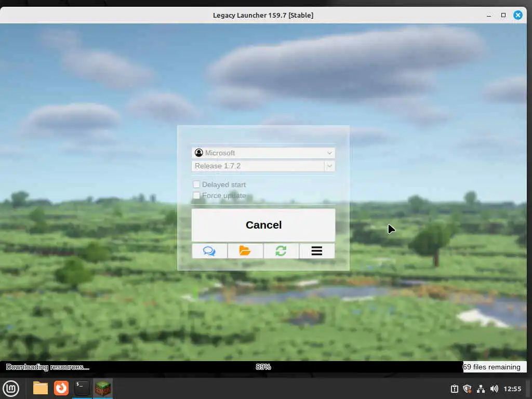Select the Minecraft grass block taskbar icon
This screenshot has height=399, width=532.
(103, 388)
